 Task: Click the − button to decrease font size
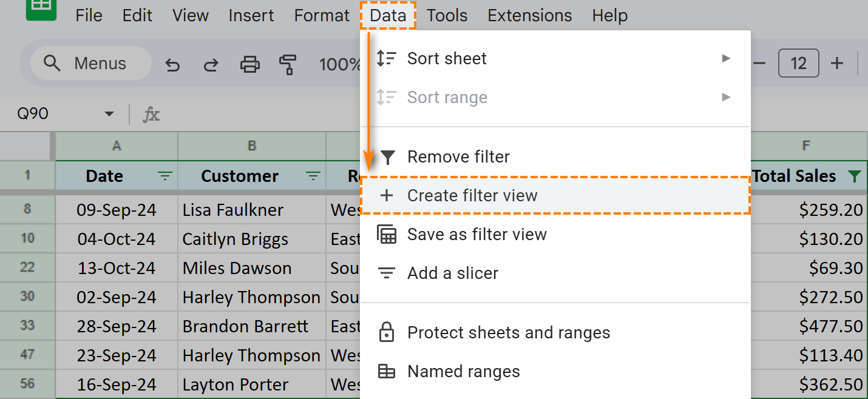760,62
